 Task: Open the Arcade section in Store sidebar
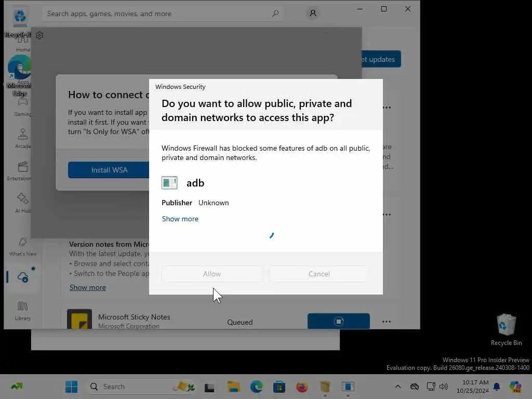[x=23, y=138]
